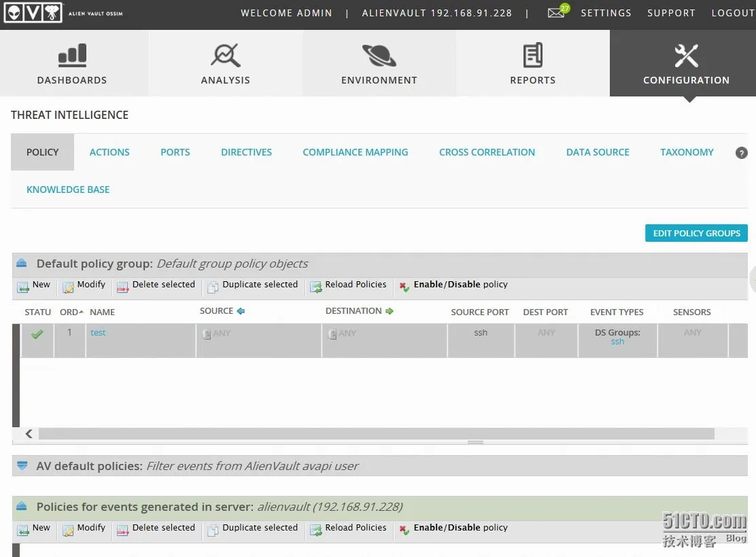
Task: Click Modify in server policies toolbar
Action: (x=84, y=528)
